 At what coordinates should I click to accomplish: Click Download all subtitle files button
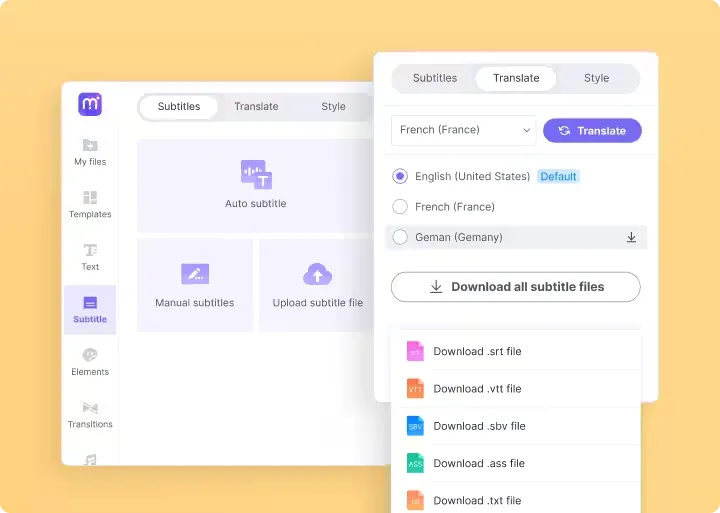pos(516,287)
